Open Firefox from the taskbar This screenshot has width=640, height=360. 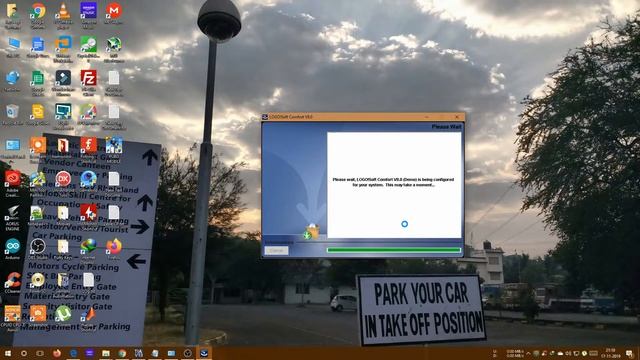coord(57,353)
